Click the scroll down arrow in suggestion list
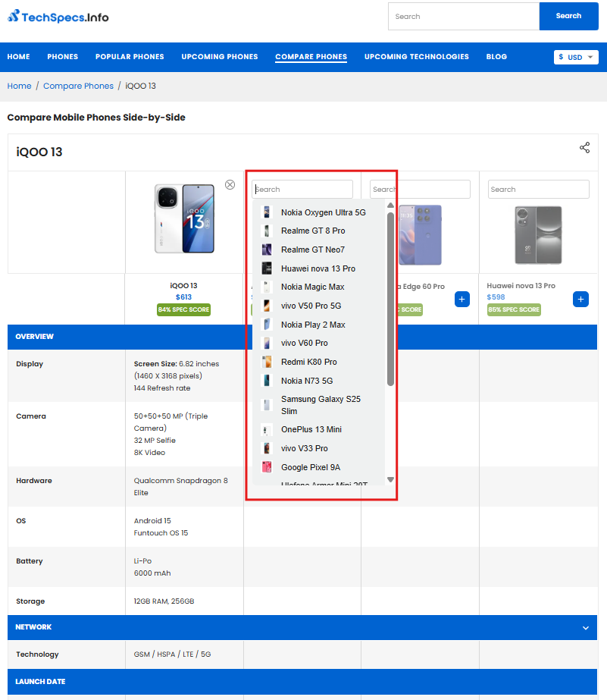 [x=390, y=479]
